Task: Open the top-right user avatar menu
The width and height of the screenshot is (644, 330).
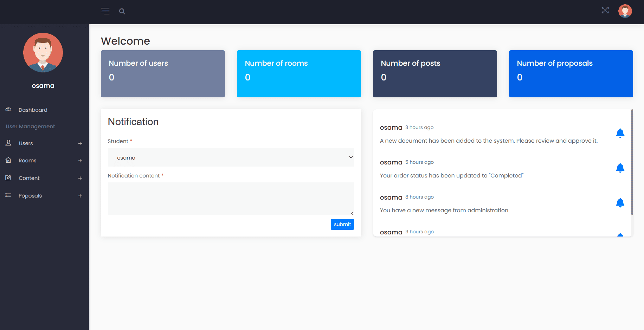Action: coord(625,11)
